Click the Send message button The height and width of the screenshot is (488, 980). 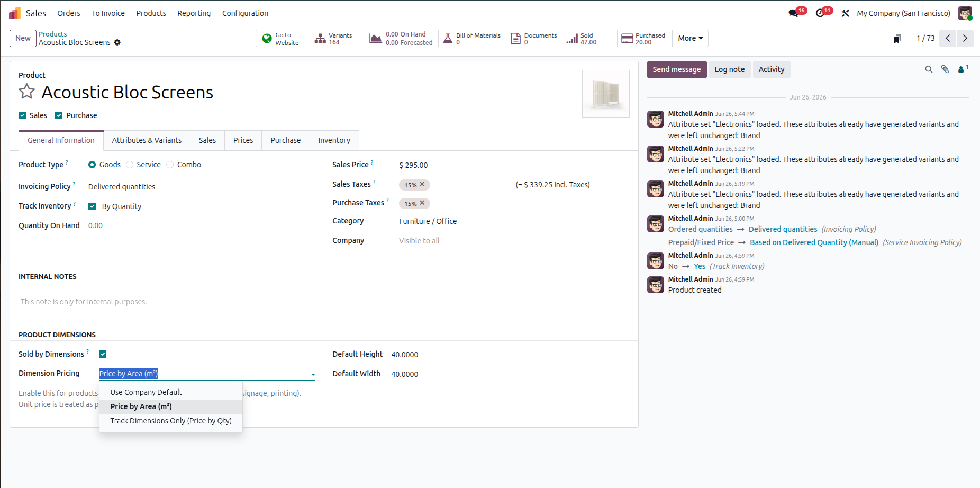[x=677, y=69]
